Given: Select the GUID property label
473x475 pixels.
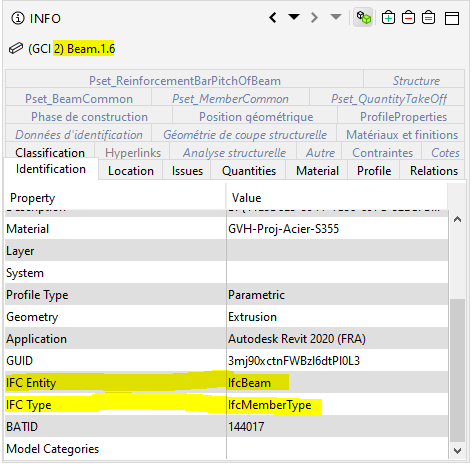Looking at the screenshot, I should 19,361.
